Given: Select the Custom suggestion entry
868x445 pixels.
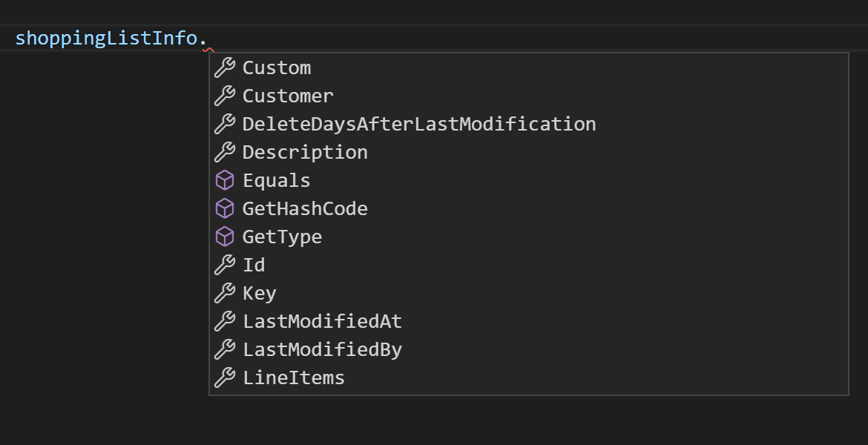Looking at the screenshot, I should pos(276,67).
